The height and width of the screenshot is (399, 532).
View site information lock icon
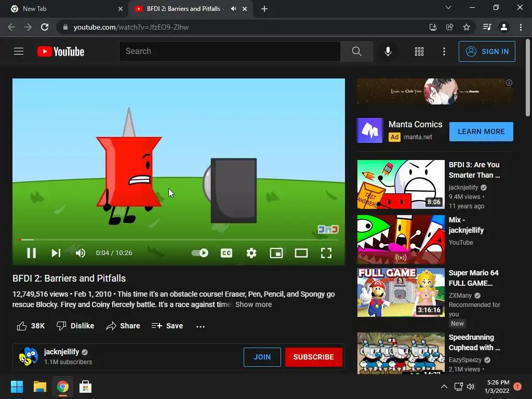tap(65, 27)
